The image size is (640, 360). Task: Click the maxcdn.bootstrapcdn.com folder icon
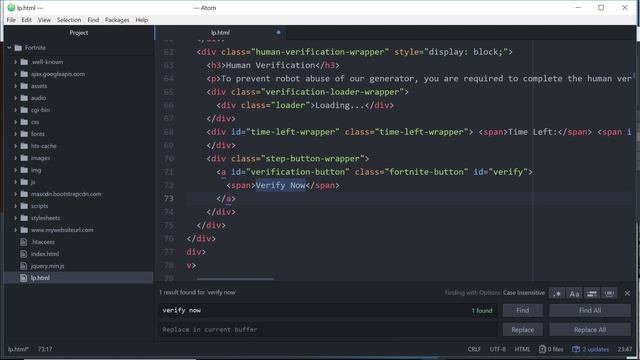coord(24,194)
